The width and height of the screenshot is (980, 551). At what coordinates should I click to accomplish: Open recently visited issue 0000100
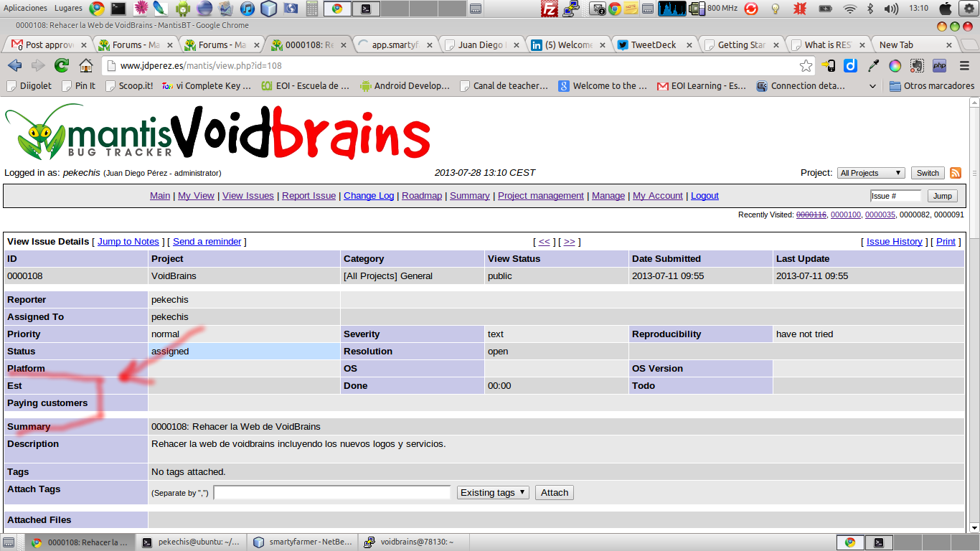tap(845, 215)
